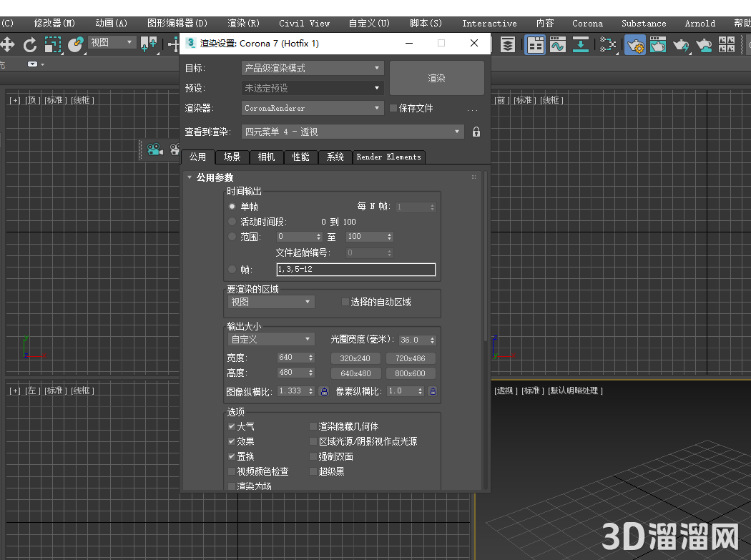This screenshot has height=560, width=751.
Task: Activate the Select and Rotate tool
Action: tap(30, 45)
